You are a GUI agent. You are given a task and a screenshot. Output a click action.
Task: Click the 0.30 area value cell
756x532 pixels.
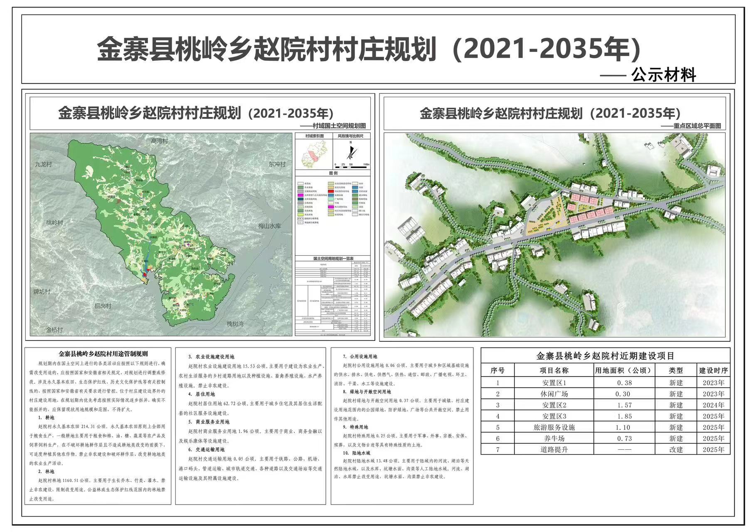tap(624, 394)
